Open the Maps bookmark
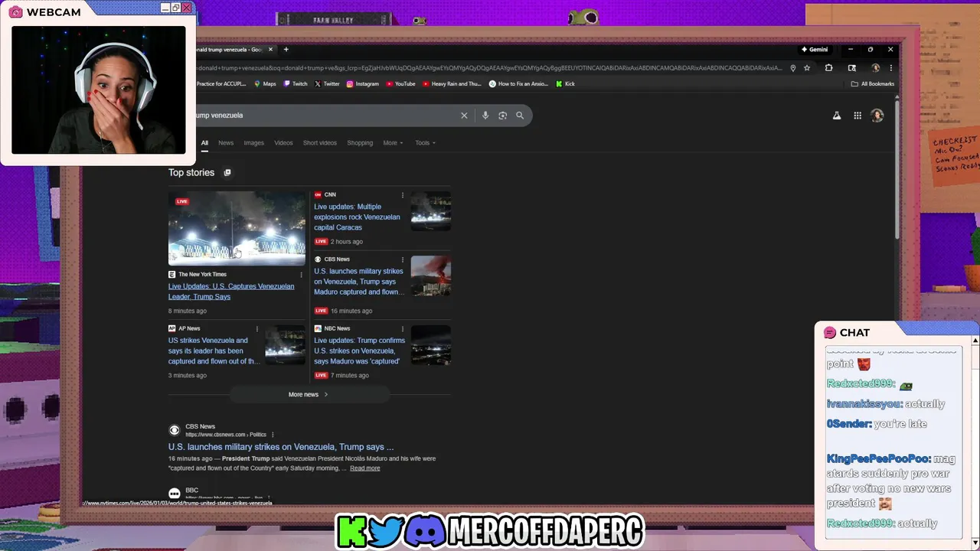The image size is (980, 551). tap(265, 84)
